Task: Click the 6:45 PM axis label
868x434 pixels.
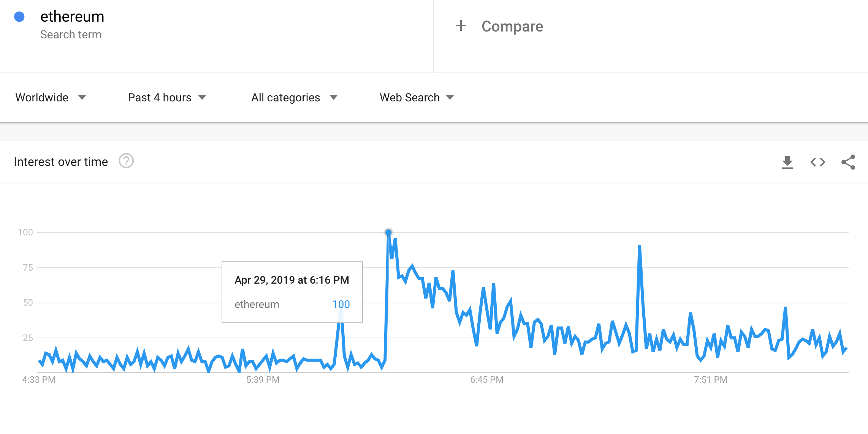Action: [x=486, y=380]
